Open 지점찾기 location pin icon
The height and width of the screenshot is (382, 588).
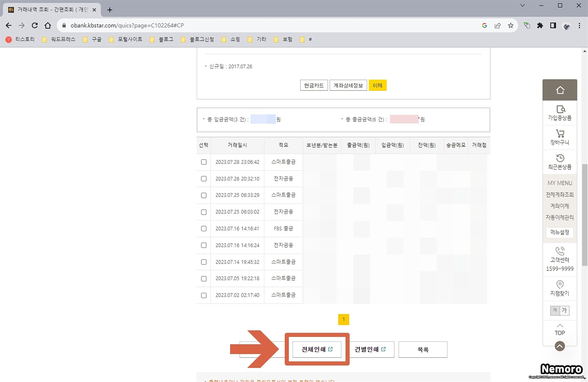point(560,284)
